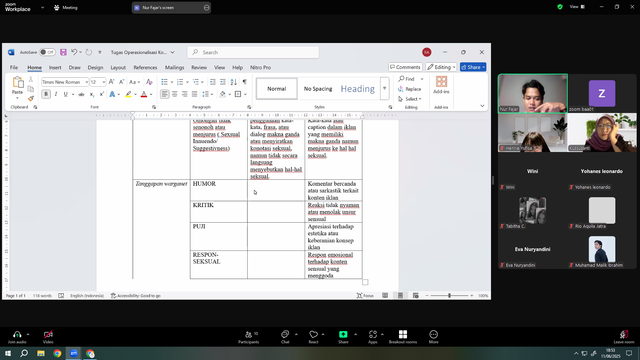Image resolution: width=640 pixels, height=360 pixels.
Task: Click the Undo arrow icon
Action: [74, 52]
